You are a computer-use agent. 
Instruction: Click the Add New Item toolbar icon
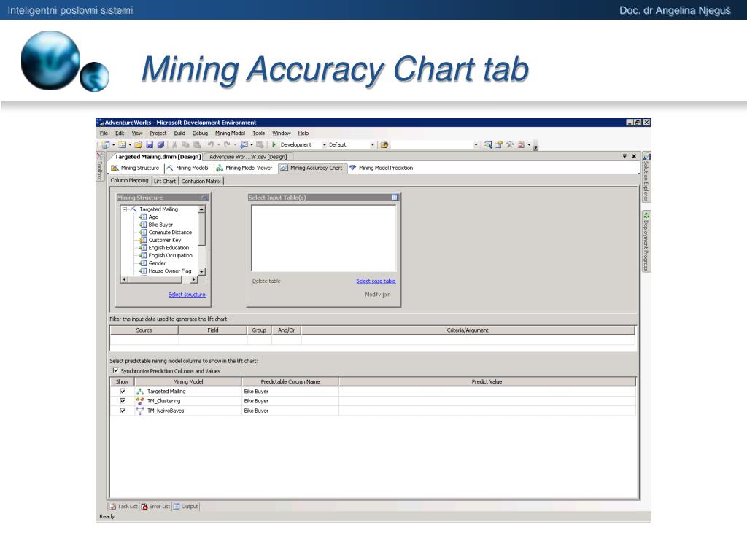(x=122, y=145)
